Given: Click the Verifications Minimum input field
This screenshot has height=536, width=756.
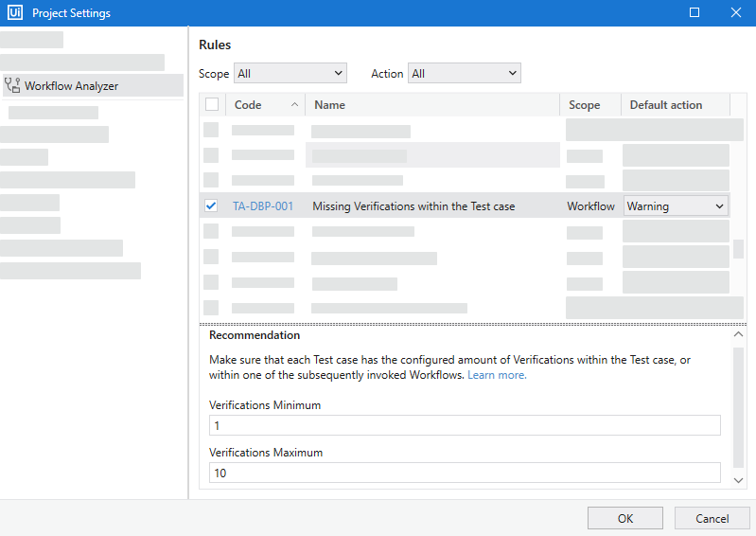Looking at the screenshot, I should (x=465, y=425).
